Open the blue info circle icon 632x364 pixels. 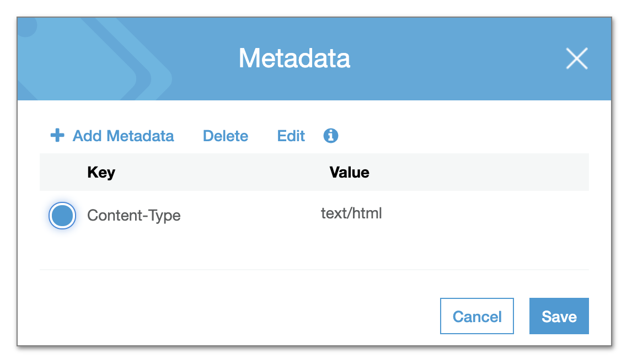point(330,136)
